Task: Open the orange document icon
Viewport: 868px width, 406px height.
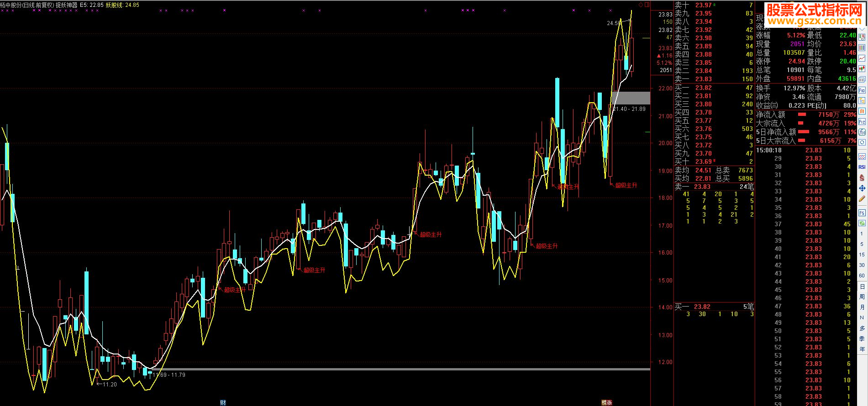Action: point(862,111)
